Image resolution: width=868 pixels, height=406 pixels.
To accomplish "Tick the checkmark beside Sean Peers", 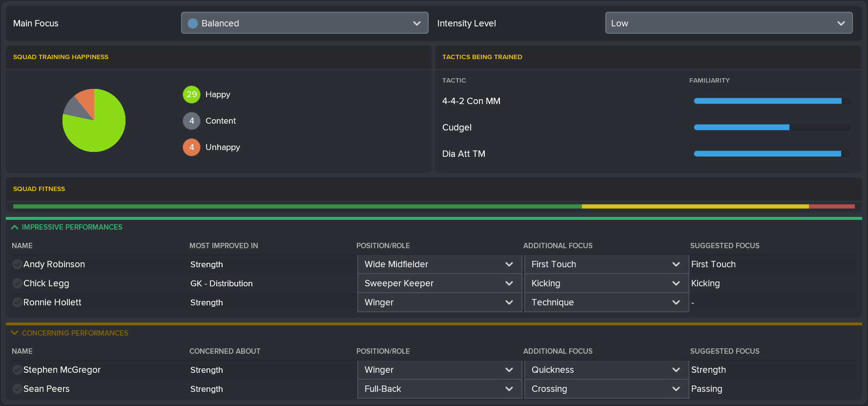I will [x=17, y=389].
